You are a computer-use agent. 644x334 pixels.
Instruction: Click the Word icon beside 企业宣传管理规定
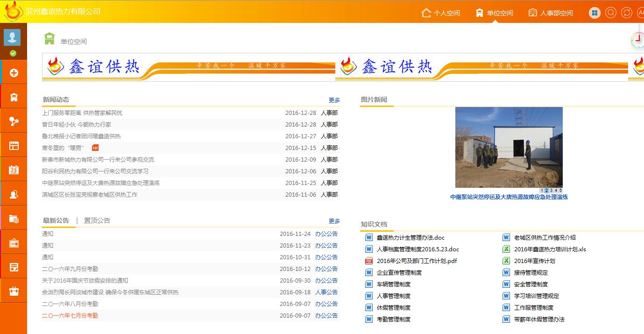coord(368,272)
